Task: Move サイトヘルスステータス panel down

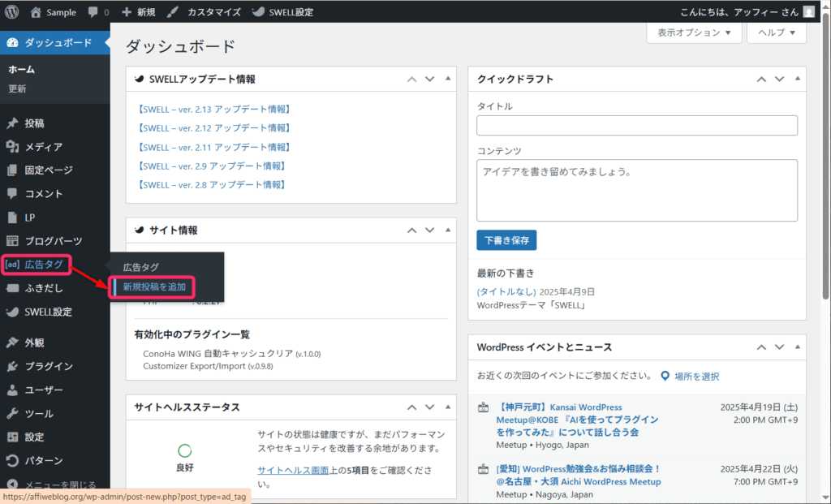Action: point(430,407)
